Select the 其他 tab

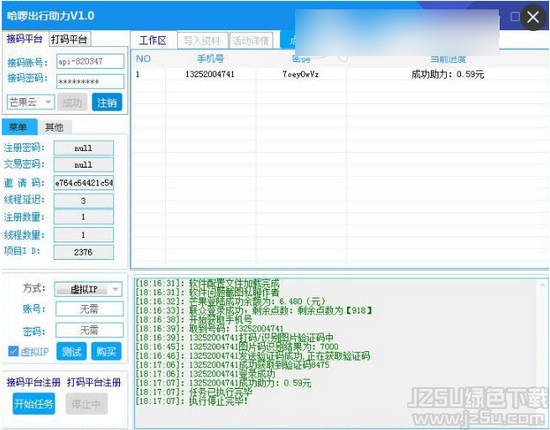[54, 127]
